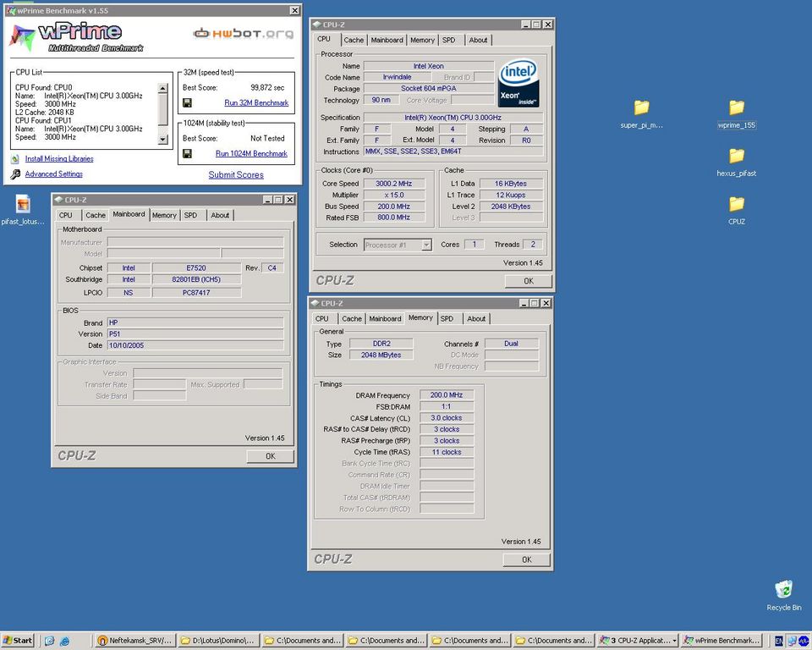This screenshot has height=650, width=812.
Task: Click the BIOS Date field 10/10/2005
Action: pos(195,345)
